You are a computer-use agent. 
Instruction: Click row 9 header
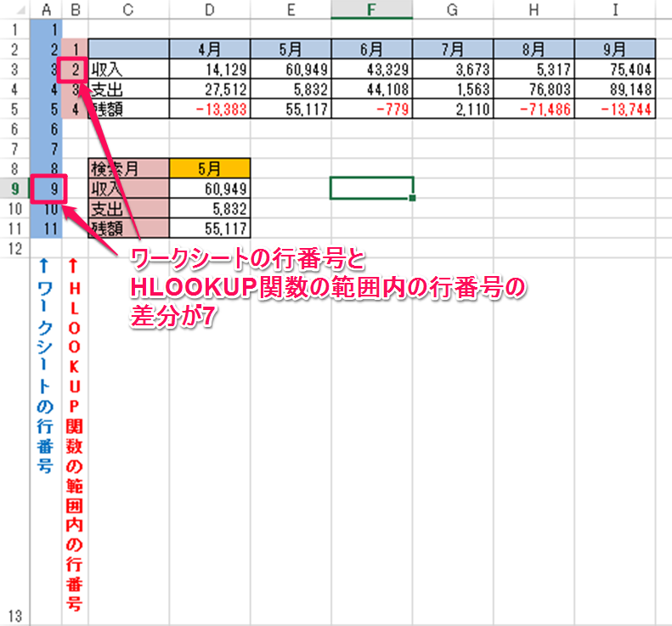click(14, 188)
